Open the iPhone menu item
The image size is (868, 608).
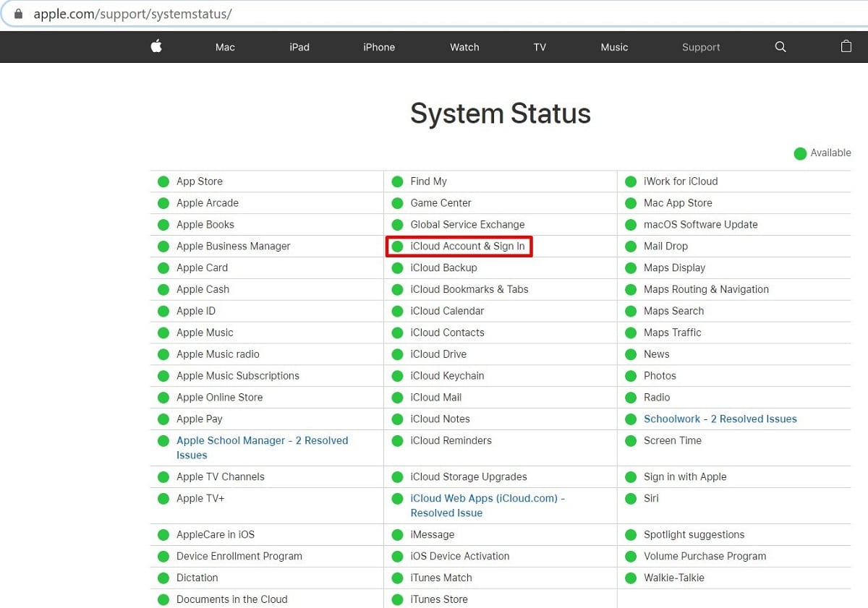(379, 47)
